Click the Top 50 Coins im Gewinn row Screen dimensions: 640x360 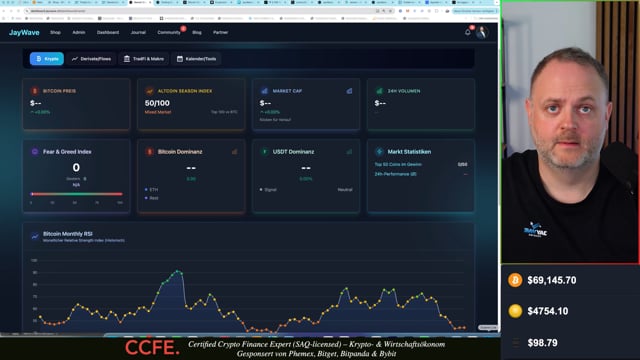(420, 164)
